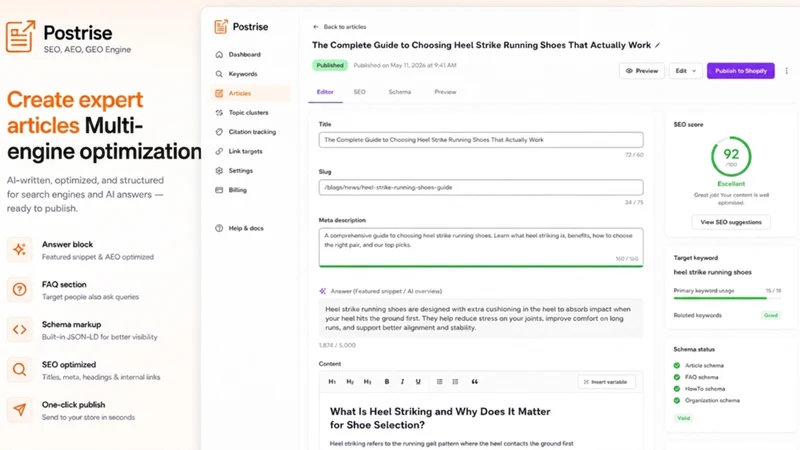Click the Answer block feature icon
This screenshot has width=800, height=450.
pos(19,249)
